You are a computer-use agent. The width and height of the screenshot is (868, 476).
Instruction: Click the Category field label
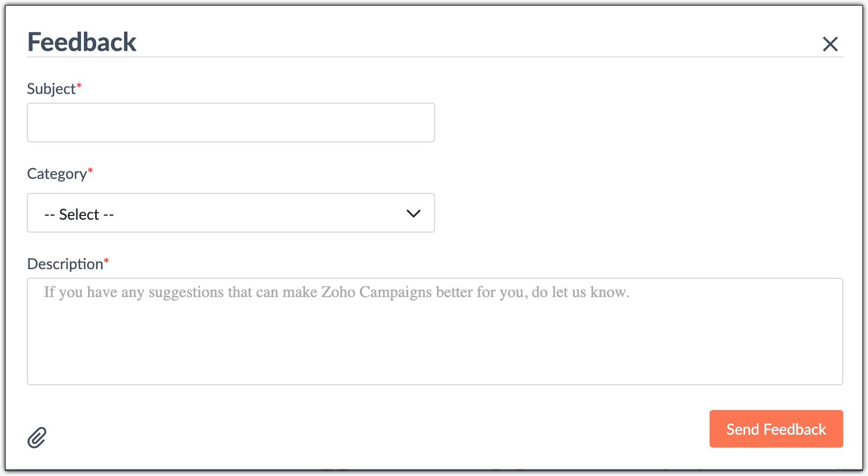(57, 174)
